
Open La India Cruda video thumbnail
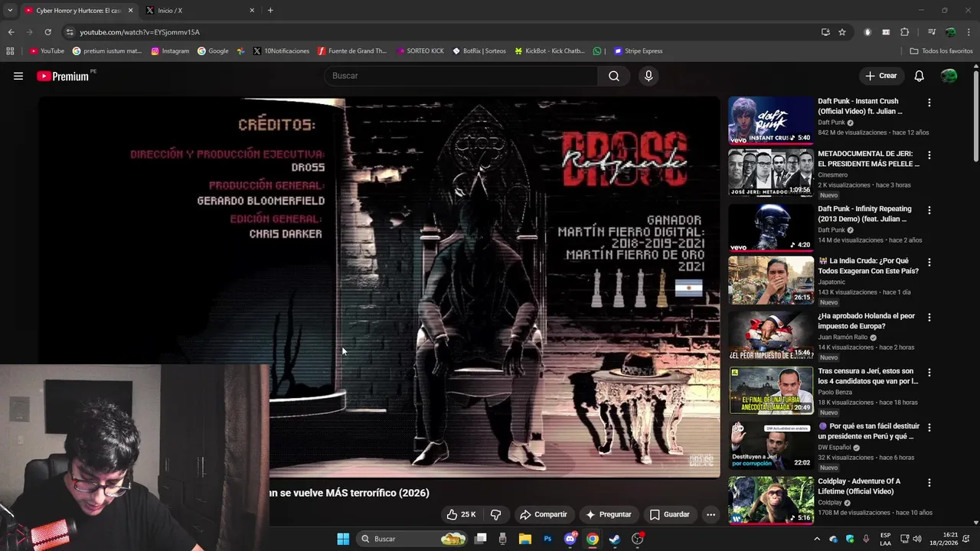[x=771, y=280]
